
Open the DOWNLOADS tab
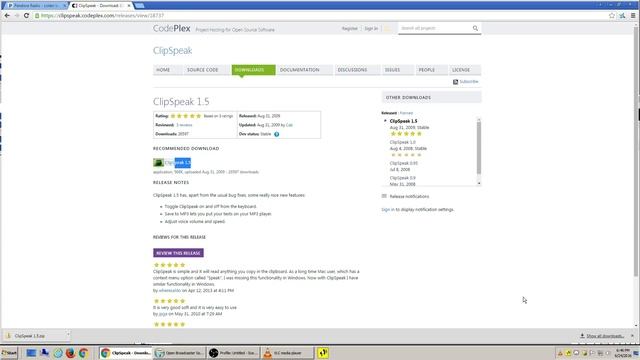(253, 70)
